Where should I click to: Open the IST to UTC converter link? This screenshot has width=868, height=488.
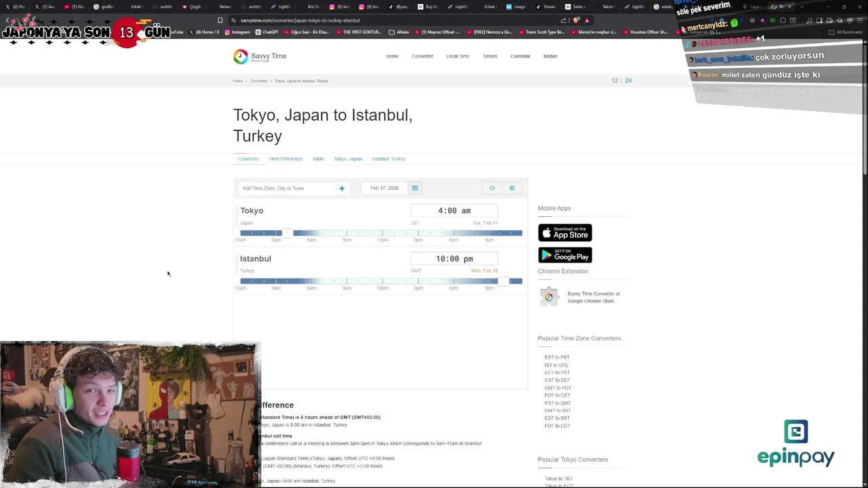[x=556, y=365]
